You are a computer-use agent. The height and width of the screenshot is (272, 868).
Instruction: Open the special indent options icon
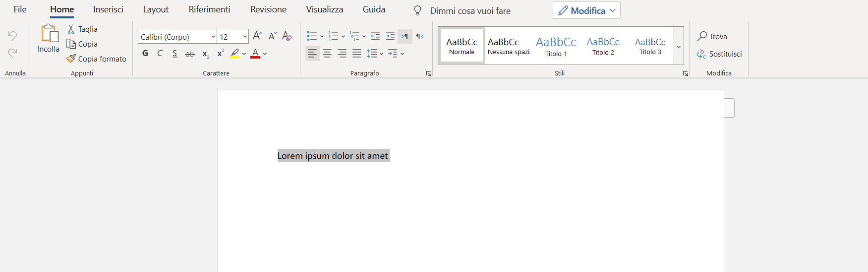[393, 53]
